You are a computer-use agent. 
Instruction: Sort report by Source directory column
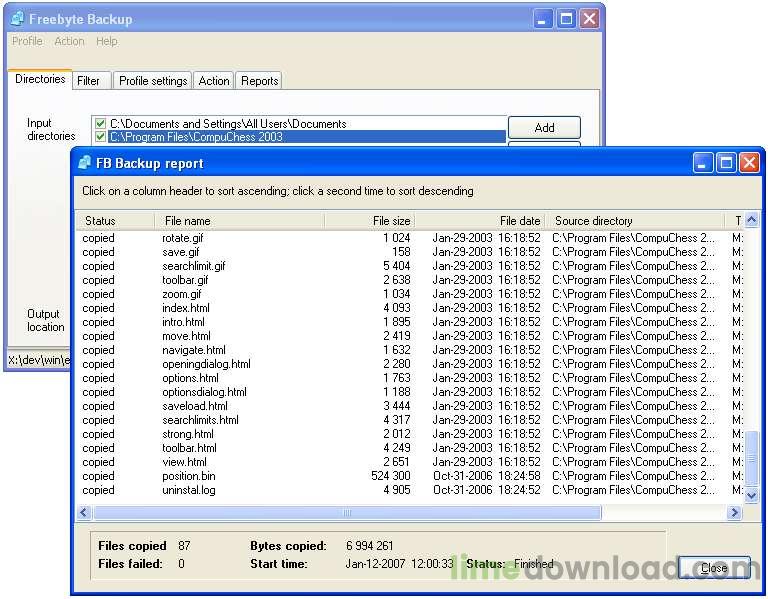635,221
